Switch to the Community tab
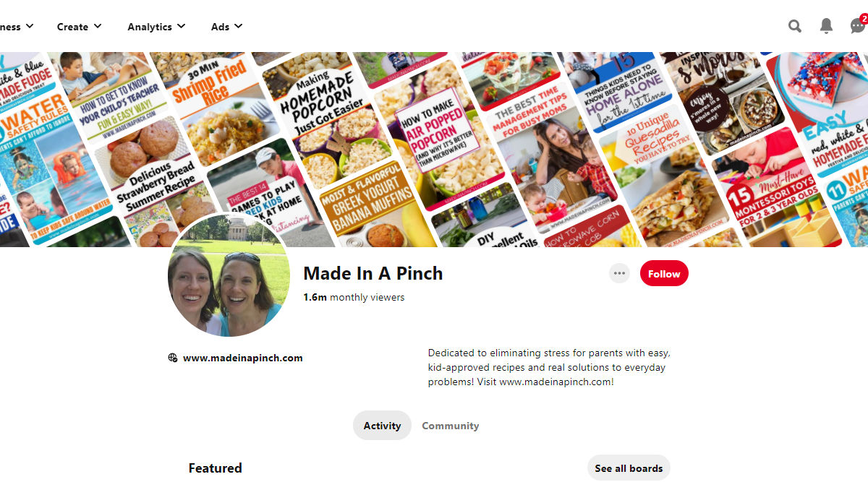This screenshot has height=482, width=868. [x=451, y=426]
